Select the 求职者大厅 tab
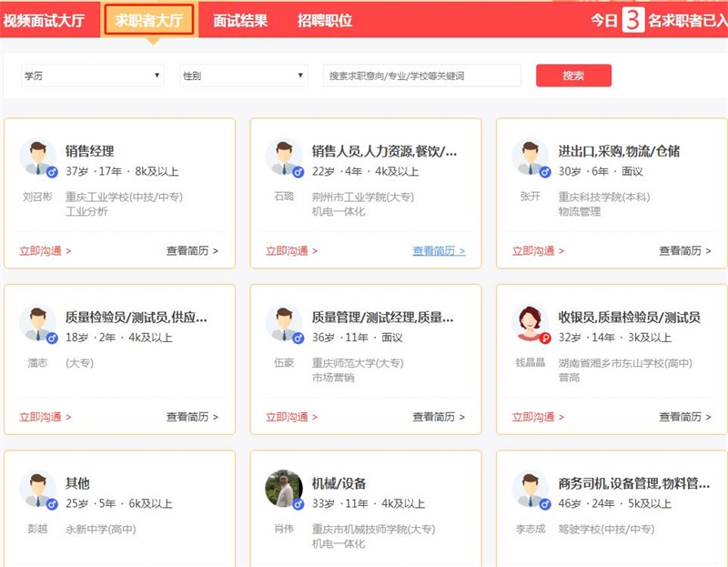 (x=148, y=20)
